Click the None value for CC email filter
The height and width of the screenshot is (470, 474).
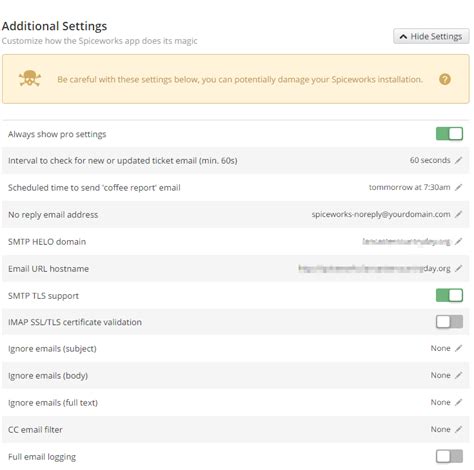[440, 429]
